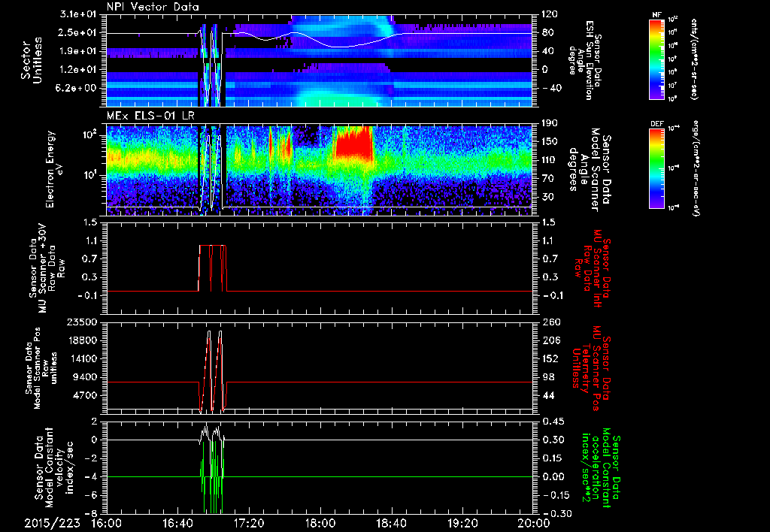Click the "6.2e+00" sector tick value
The image size is (770, 532).
[x=77, y=89]
